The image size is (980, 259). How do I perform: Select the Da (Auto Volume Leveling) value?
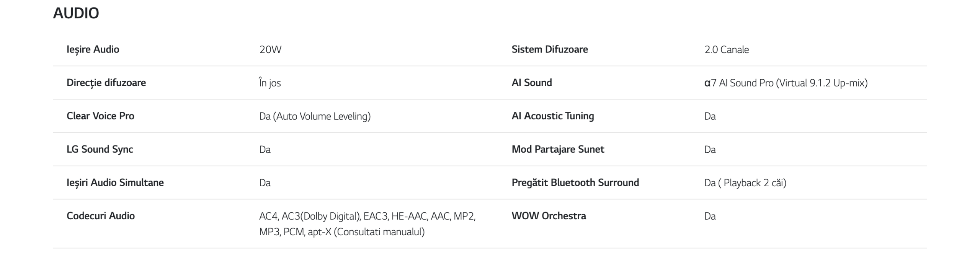click(x=315, y=116)
